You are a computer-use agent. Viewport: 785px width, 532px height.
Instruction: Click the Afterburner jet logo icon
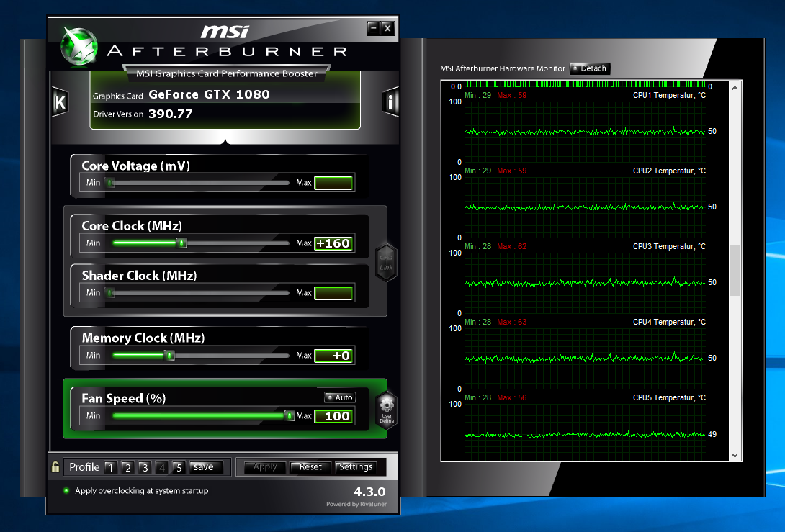point(79,47)
